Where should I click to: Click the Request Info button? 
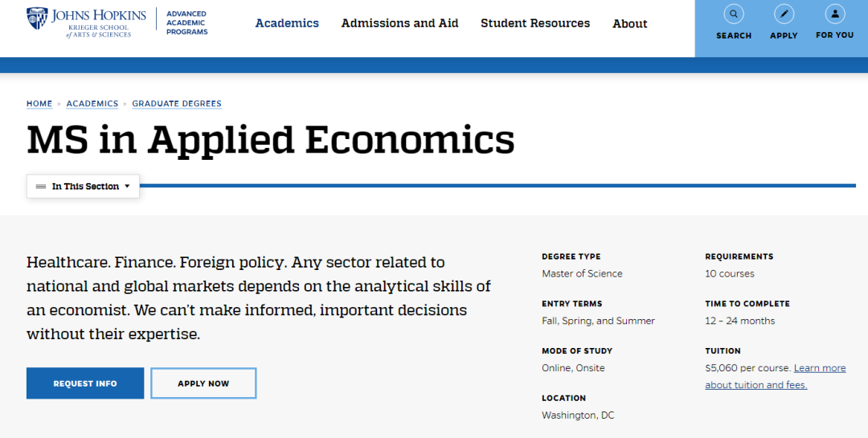pos(85,383)
